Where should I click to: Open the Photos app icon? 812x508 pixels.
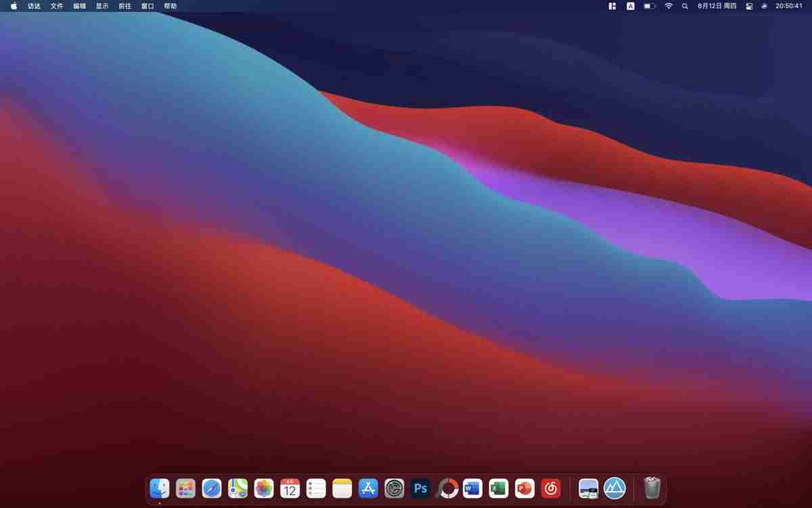(264, 488)
